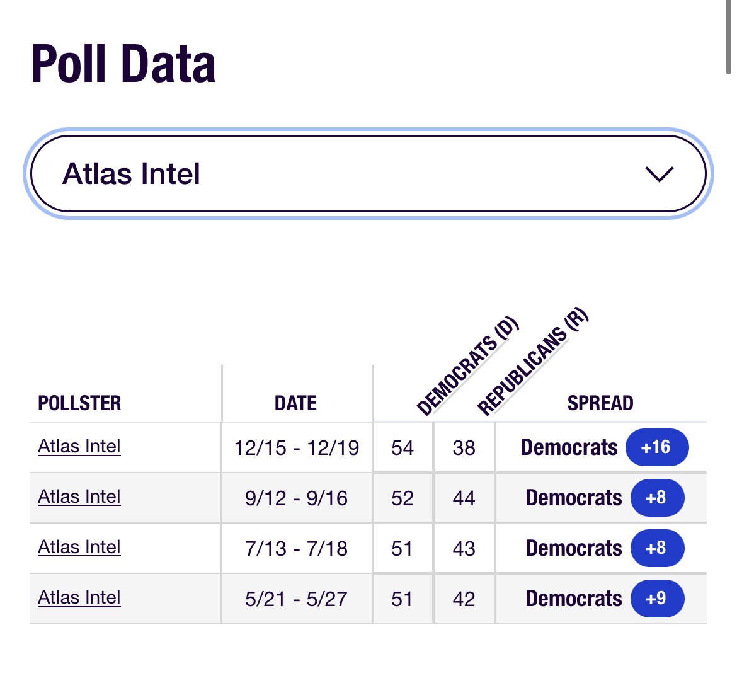Click the REPUBLICANS (R) column header
The width and height of the screenshot is (737, 700).
click(532, 362)
